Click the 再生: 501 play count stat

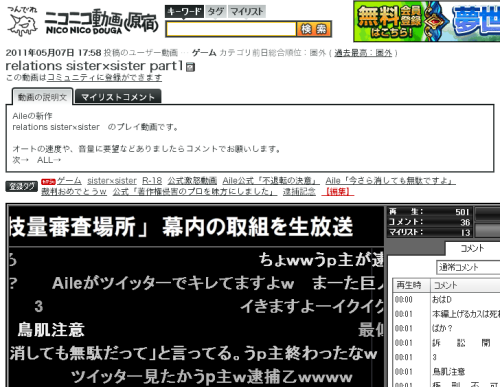[430, 212]
